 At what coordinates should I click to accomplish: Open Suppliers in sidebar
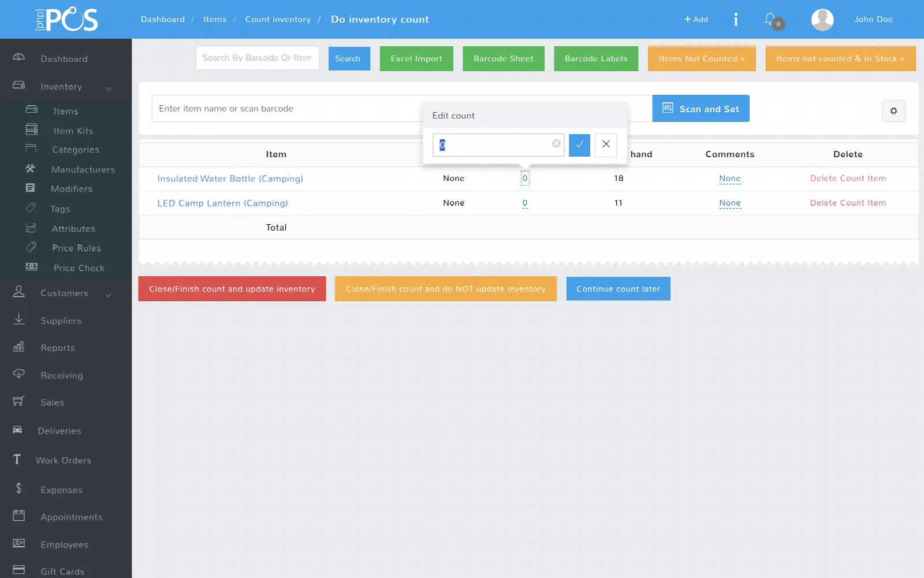point(61,321)
